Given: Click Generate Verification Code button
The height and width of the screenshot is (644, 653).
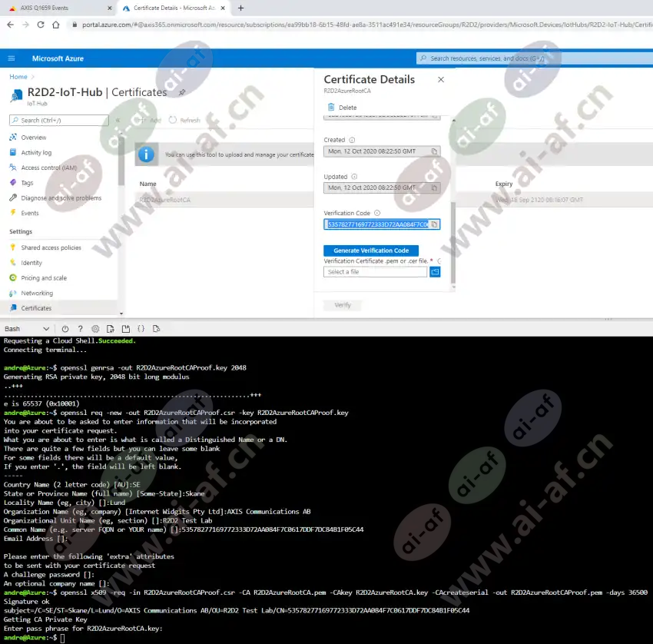Looking at the screenshot, I should (371, 251).
